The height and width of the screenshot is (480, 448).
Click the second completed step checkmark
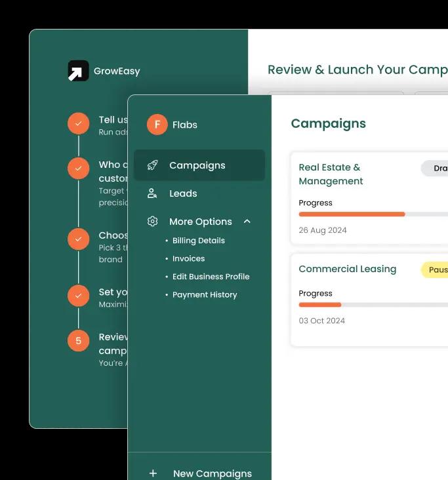(x=78, y=169)
